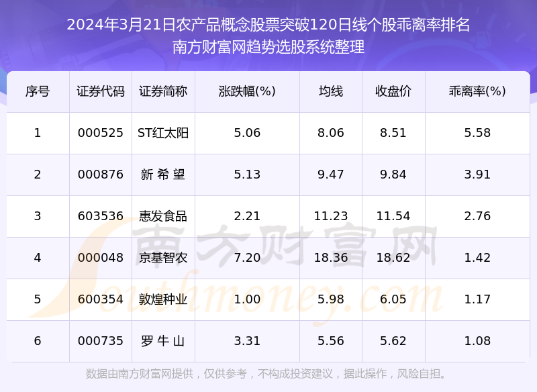
Task: Click closing price 18.62
Action: pyautogui.click(x=393, y=258)
